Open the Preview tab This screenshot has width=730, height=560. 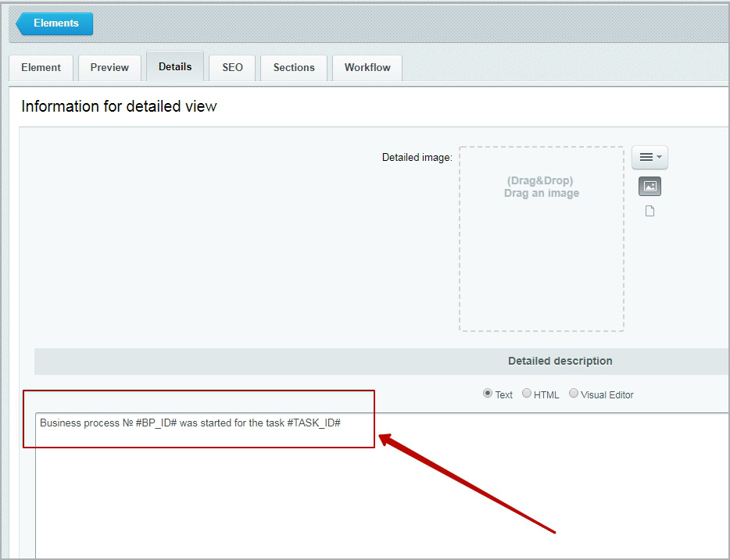pyautogui.click(x=109, y=68)
